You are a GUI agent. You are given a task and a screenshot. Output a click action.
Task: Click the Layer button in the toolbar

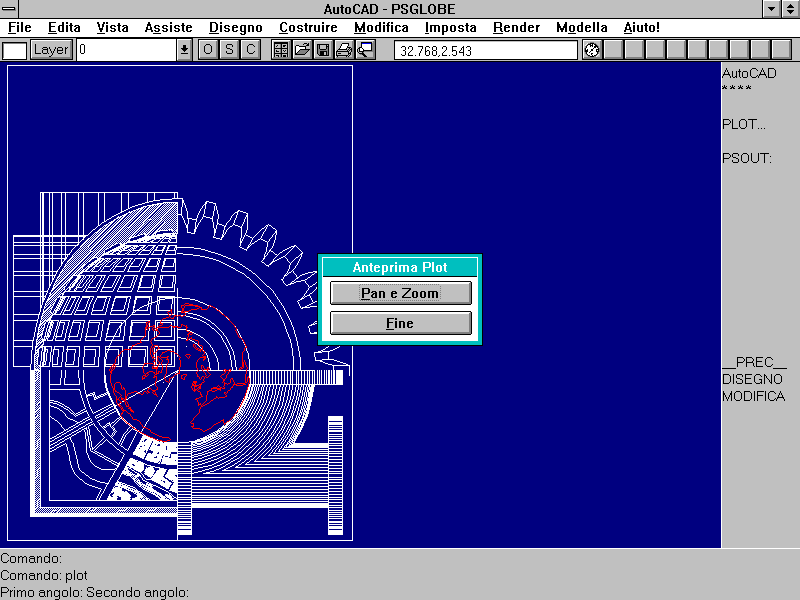(x=51, y=50)
